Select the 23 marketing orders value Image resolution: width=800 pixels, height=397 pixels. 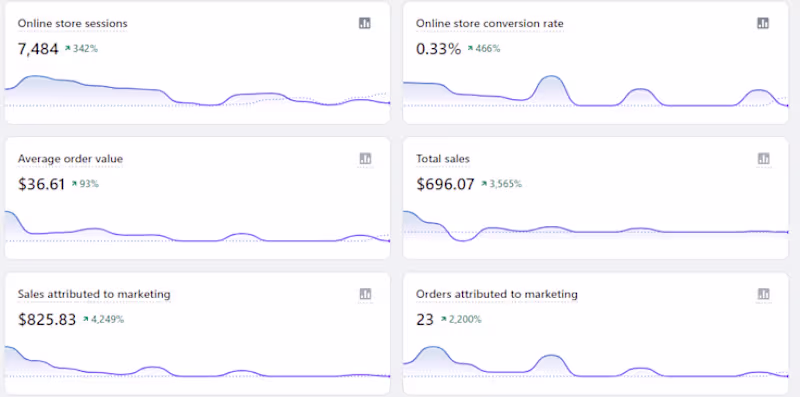click(425, 320)
